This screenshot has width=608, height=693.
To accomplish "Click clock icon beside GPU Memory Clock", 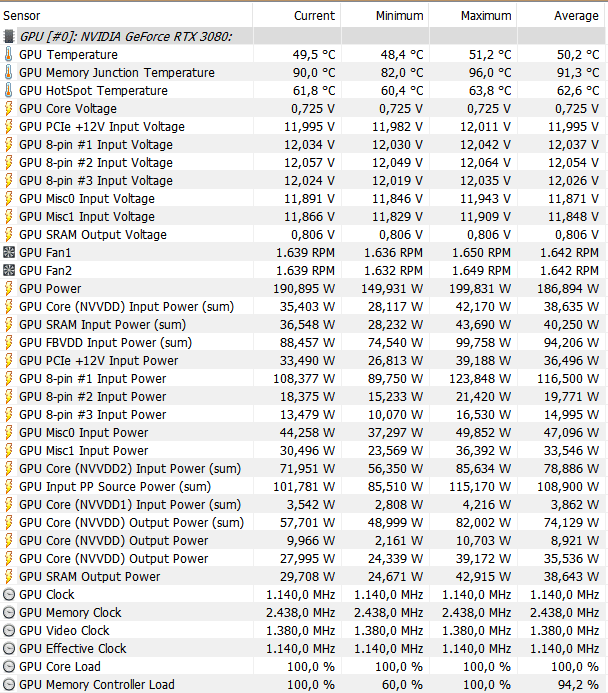I will tap(9, 613).
